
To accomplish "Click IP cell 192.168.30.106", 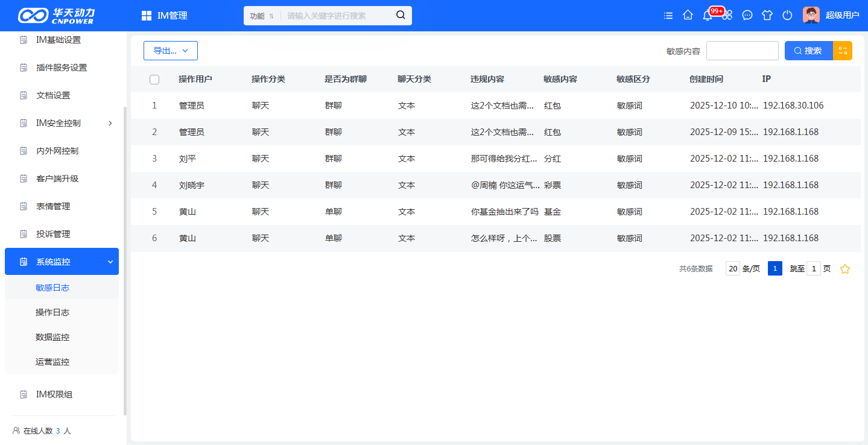I will 793,106.
